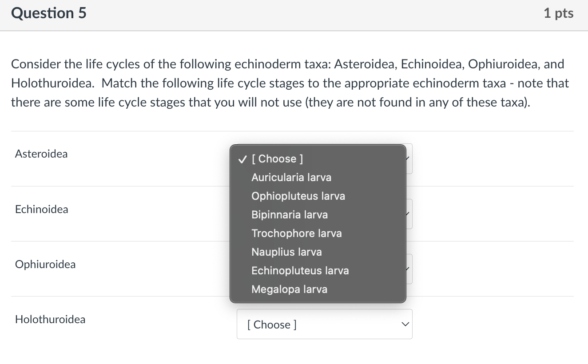Viewport: 588px width, 364px height.
Task: Click the Holothuroidea dropdown chevron arrow
Action: (x=405, y=324)
